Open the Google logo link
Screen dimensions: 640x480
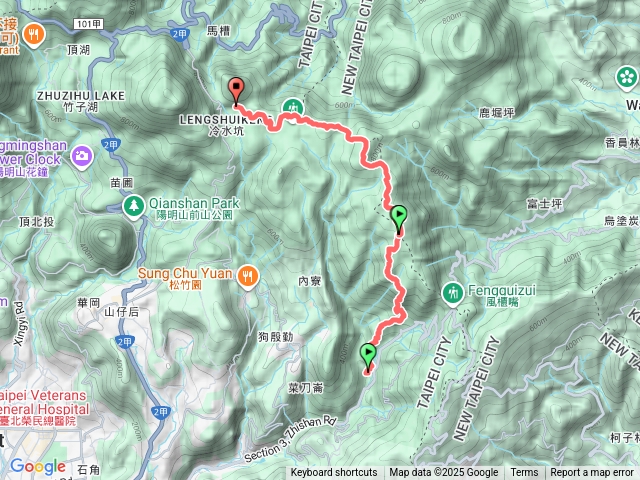(x=38, y=466)
